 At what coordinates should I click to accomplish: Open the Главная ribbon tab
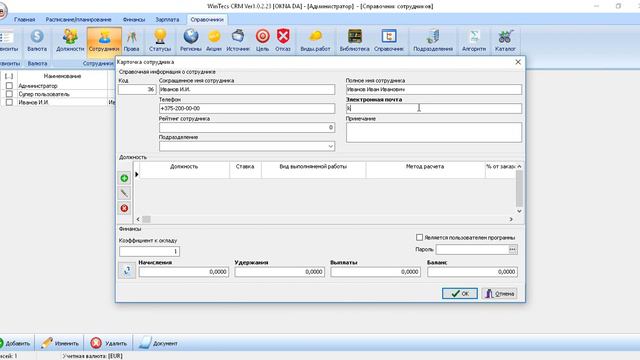point(24,19)
